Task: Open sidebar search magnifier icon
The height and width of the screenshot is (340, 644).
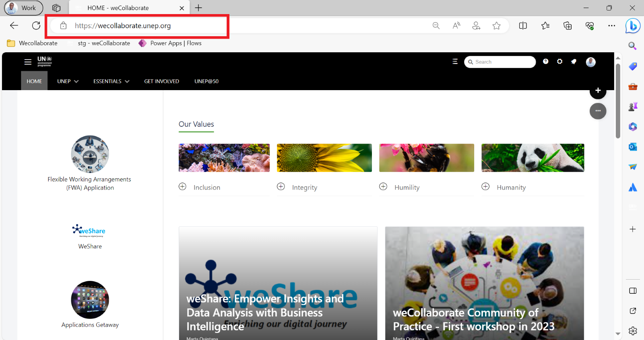Action: [x=633, y=46]
